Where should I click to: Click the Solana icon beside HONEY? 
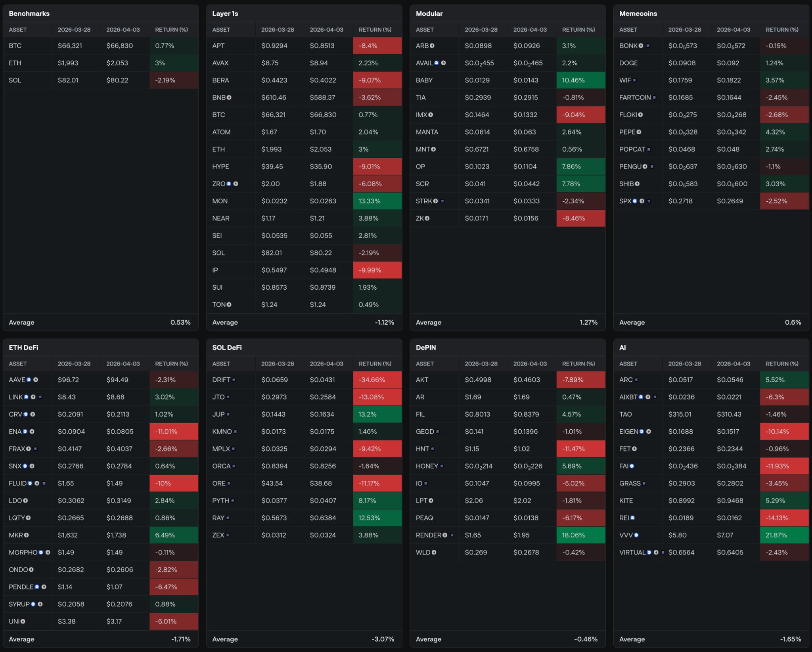(442, 466)
